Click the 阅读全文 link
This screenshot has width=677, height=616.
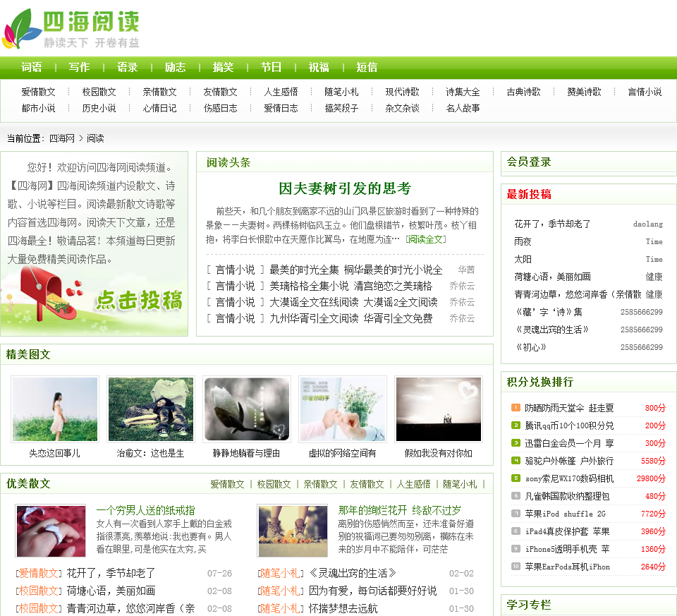coord(425,239)
